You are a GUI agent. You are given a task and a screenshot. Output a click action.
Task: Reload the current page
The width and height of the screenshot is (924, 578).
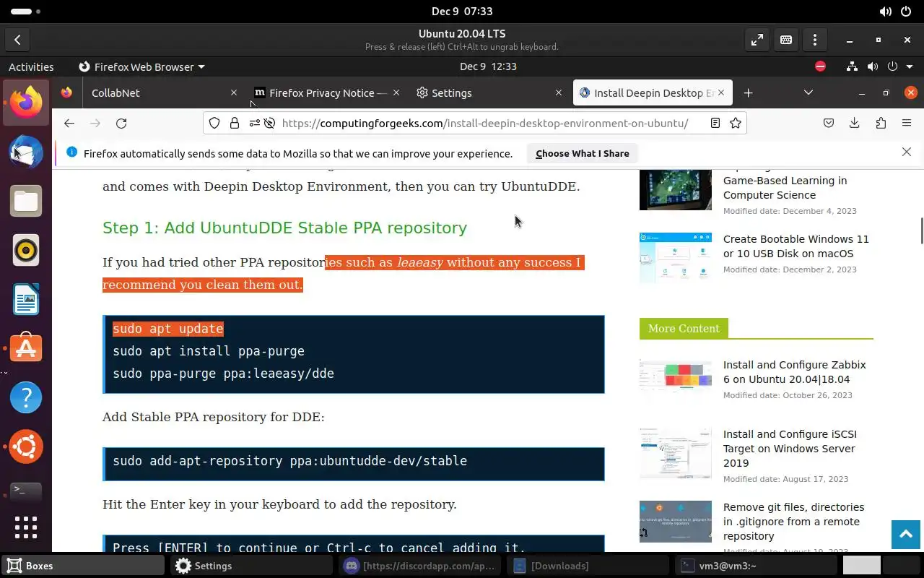[x=121, y=123]
